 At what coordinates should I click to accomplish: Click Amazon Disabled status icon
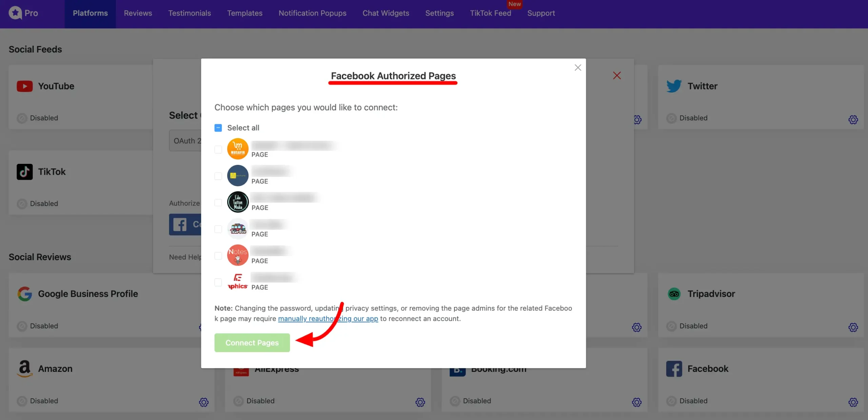(22, 401)
